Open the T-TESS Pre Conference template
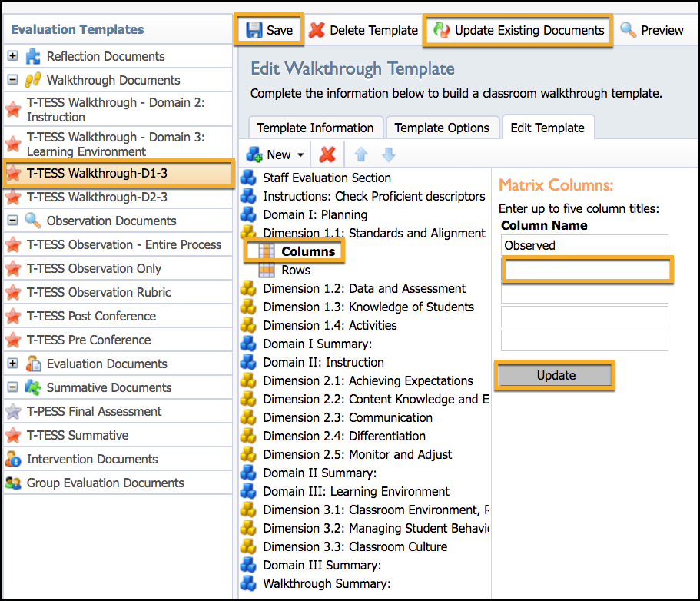The height and width of the screenshot is (601, 700). point(118,340)
